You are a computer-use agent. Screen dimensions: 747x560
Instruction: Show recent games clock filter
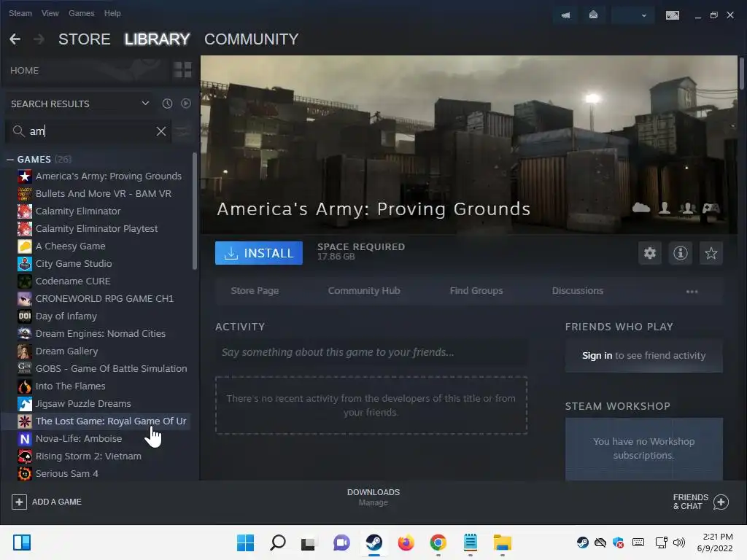(x=167, y=104)
